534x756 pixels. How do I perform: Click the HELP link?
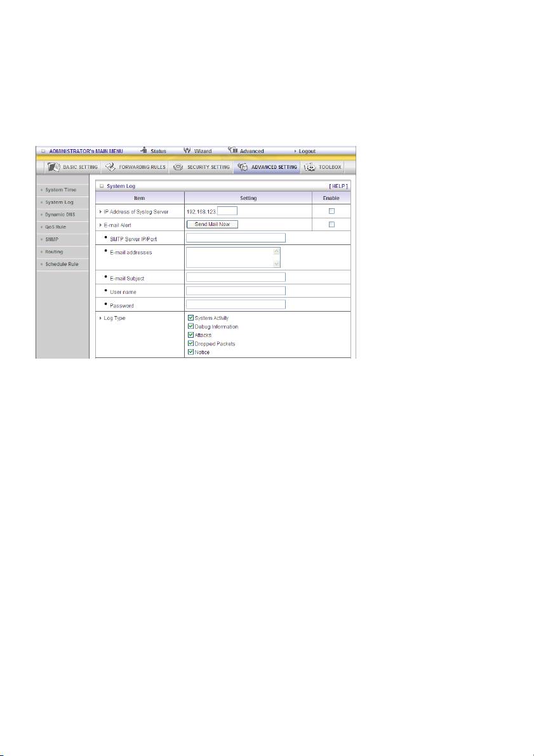coord(337,186)
